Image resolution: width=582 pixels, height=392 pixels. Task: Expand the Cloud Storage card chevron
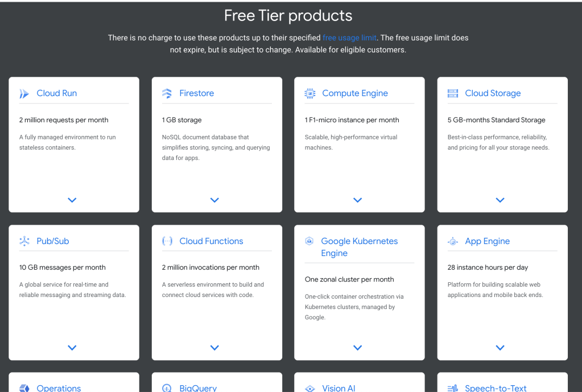(500, 200)
